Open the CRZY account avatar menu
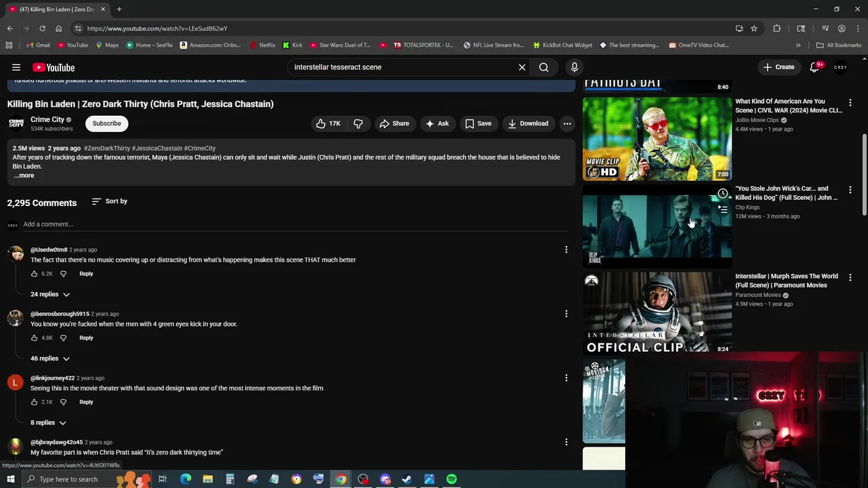The image size is (868, 488). (840, 67)
